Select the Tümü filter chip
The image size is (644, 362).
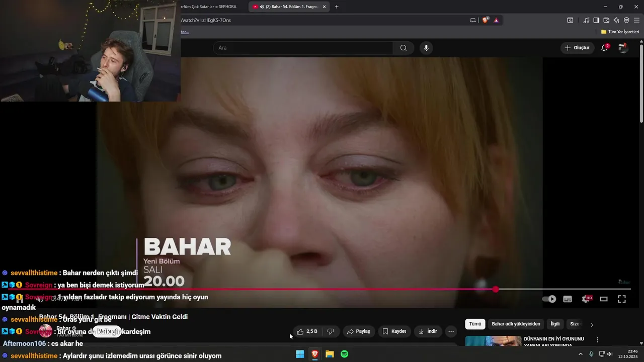pyautogui.click(x=475, y=324)
